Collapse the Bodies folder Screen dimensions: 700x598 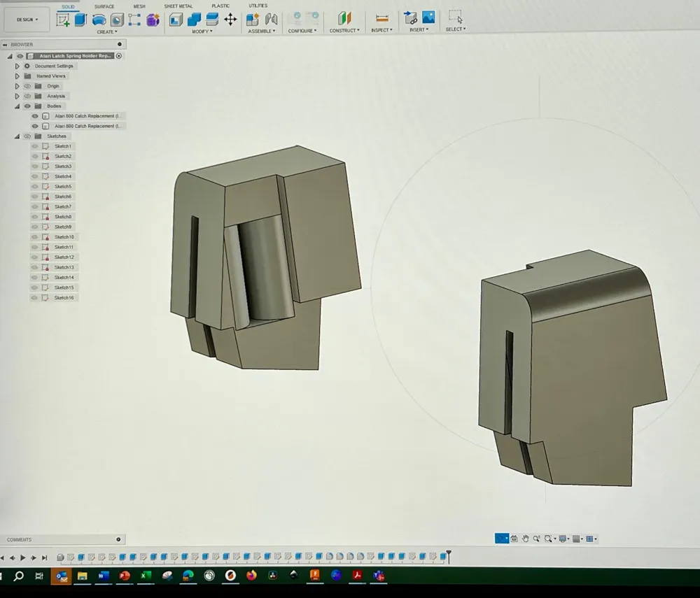pos(17,106)
